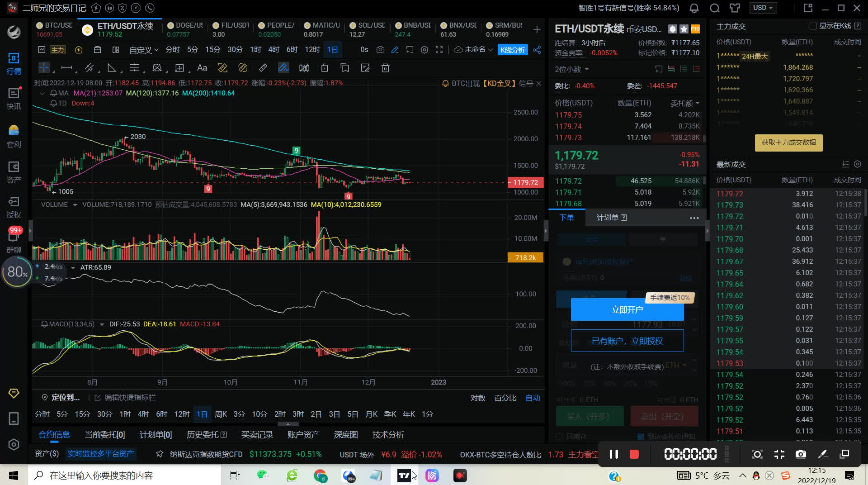The height and width of the screenshot is (485, 868).
Task: Click the price alert bell icon
Action: point(673,29)
